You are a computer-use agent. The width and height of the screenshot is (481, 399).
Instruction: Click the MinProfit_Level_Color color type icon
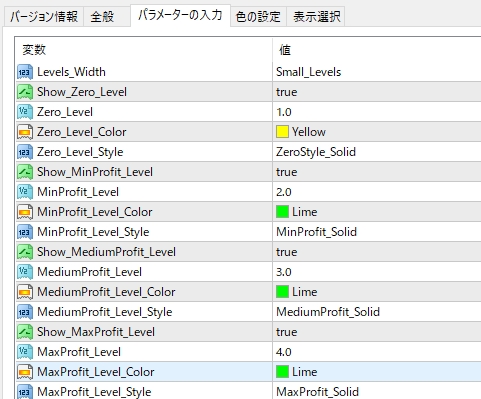pyautogui.click(x=25, y=212)
